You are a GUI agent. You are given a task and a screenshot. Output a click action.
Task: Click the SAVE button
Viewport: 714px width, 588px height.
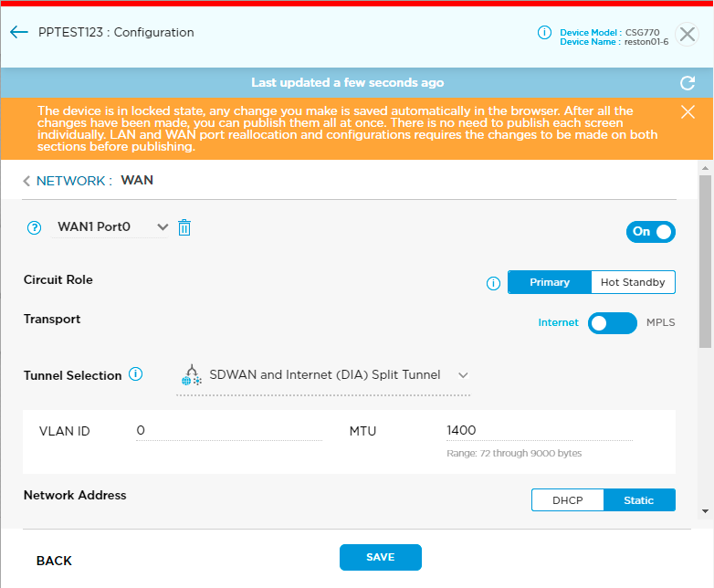[x=381, y=557]
